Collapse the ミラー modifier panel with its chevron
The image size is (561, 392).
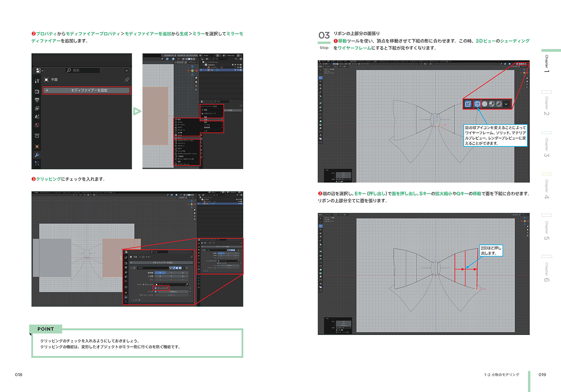131,268
